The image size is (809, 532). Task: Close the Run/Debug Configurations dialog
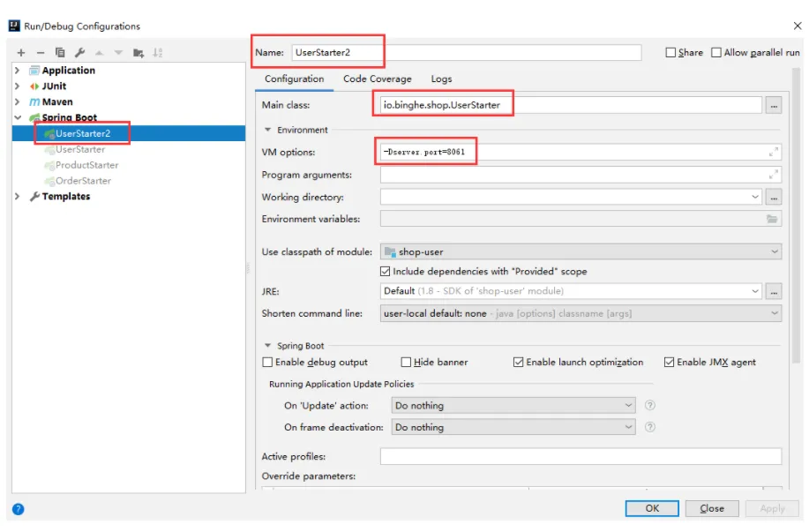[798, 26]
